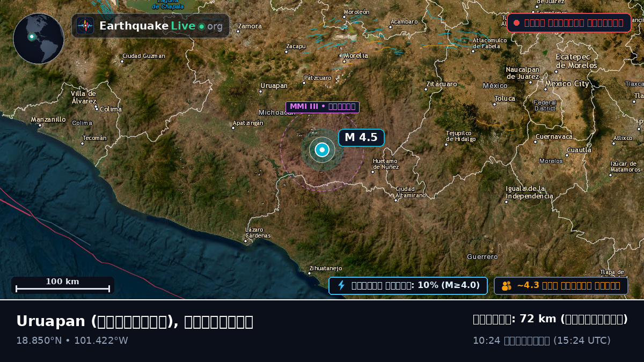Click the Manzanillo city label

pyautogui.click(x=48, y=120)
